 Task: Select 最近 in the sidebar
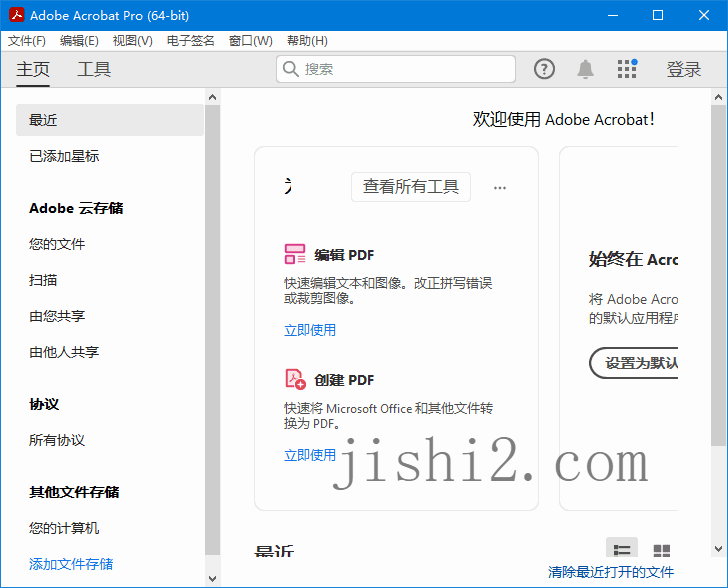[110, 120]
